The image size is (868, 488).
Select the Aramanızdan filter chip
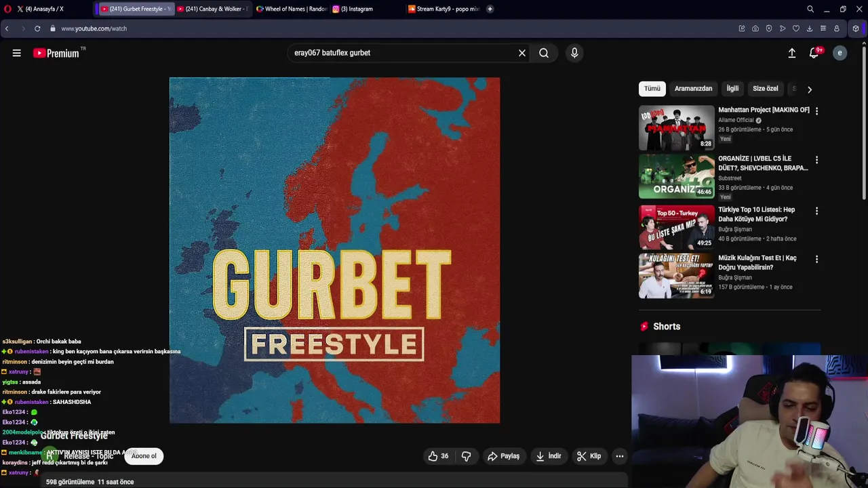click(x=693, y=89)
